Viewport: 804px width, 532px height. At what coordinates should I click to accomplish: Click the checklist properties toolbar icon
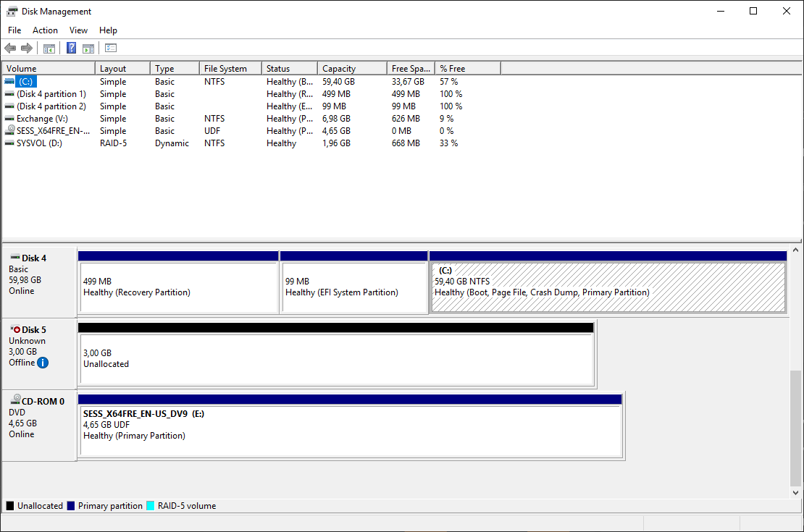pos(110,48)
